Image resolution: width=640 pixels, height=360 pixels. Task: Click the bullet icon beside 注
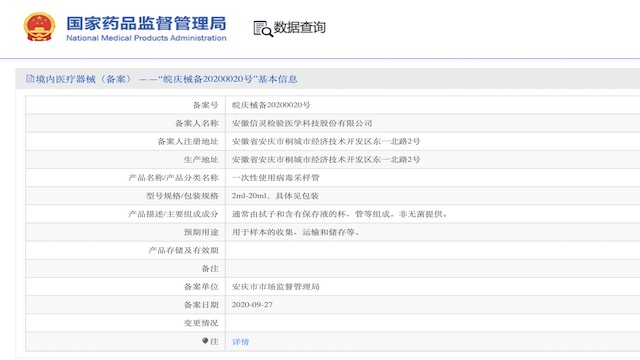[205, 341]
